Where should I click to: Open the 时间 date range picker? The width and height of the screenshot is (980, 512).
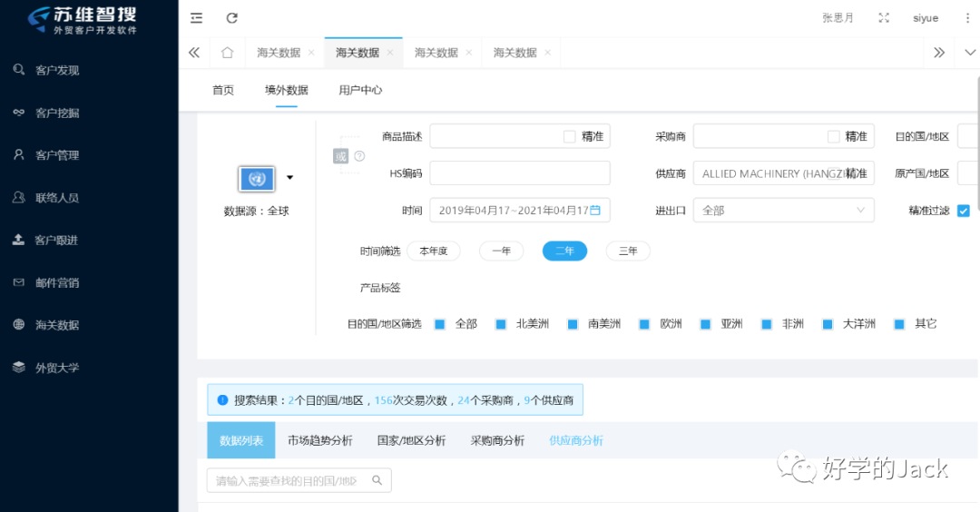(520, 210)
